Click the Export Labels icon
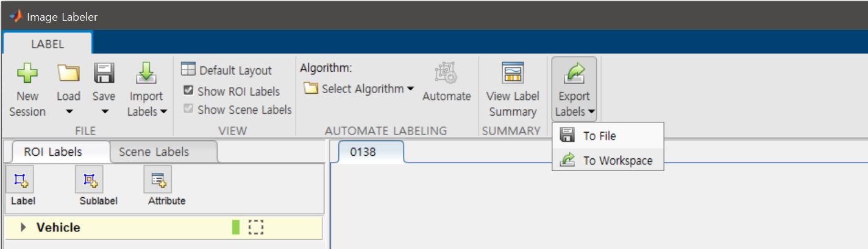The height and width of the screenshot is (249, 868). pyautogui.click(x=574, y=74)
